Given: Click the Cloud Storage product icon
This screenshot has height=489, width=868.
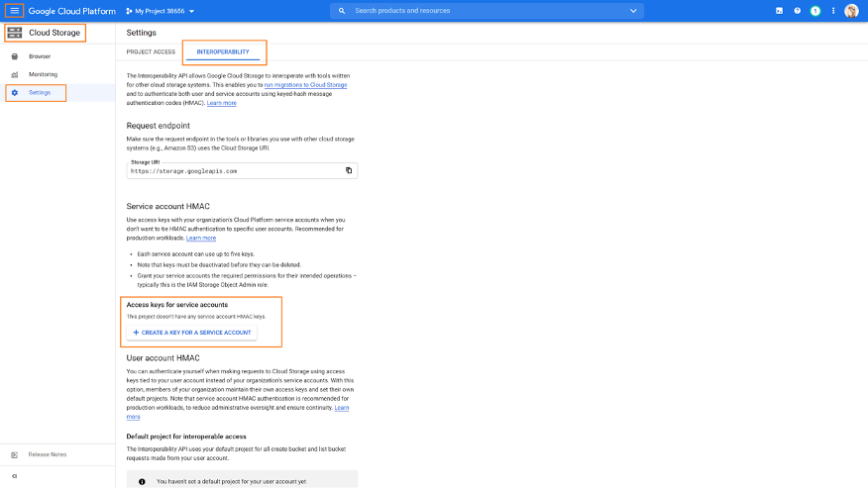Looking at the screenshot, I should pos(14,33).
